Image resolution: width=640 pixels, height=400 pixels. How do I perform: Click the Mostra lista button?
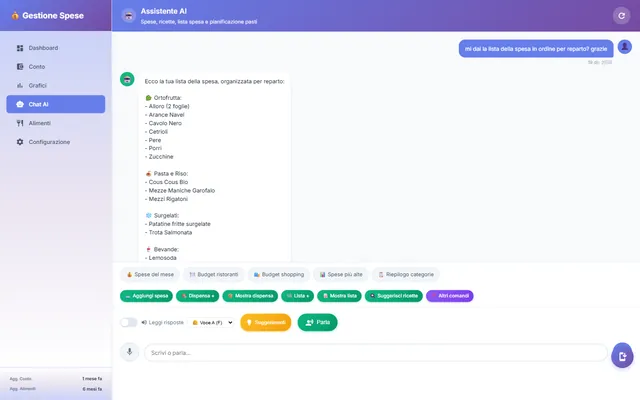tap(340, 296)
